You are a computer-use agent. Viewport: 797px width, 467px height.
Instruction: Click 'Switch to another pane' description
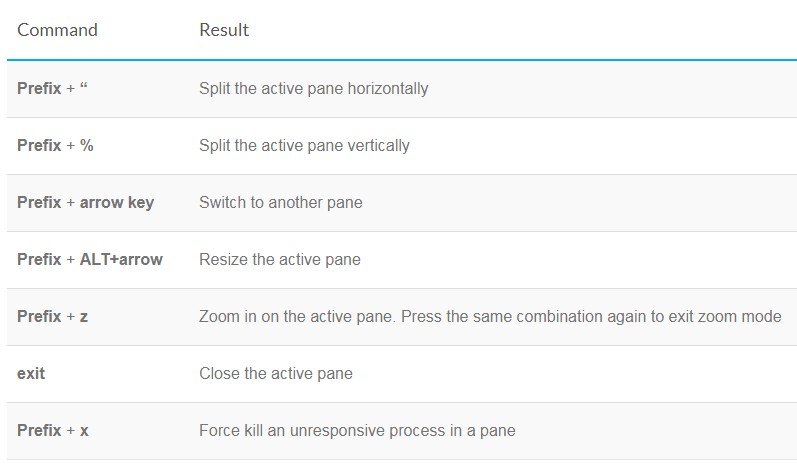pos(281,202)
